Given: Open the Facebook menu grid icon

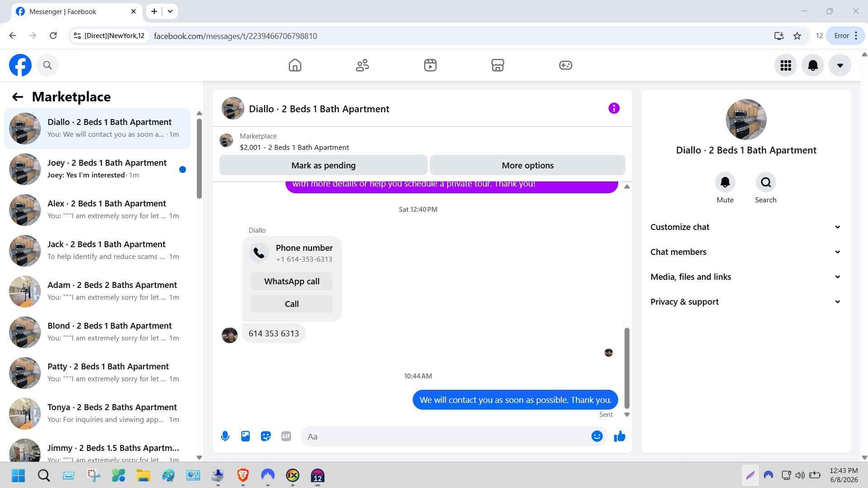Looking at the screenshot, I should (x=786, y=65).
